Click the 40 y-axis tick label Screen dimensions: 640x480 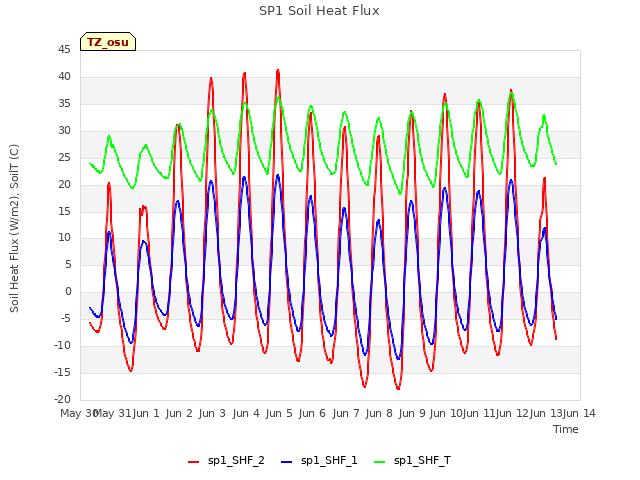(64, 77)
